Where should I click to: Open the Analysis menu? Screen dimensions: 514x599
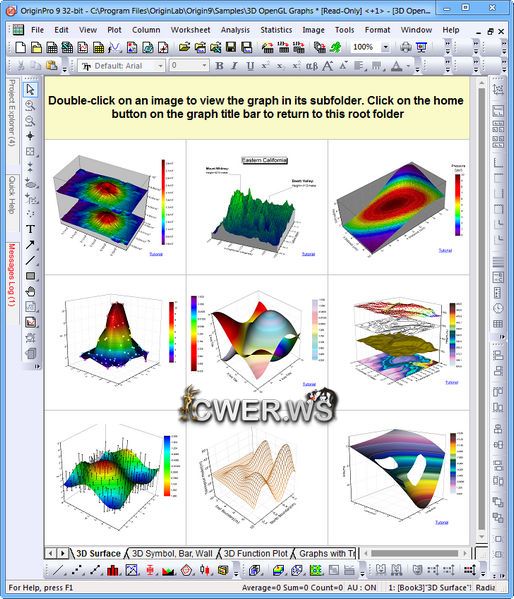coord(235,30)
